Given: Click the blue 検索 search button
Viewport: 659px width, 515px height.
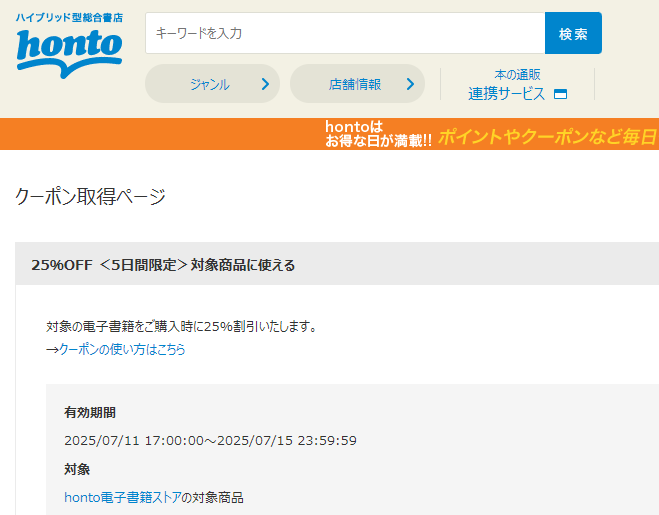Looking at the screenshot, I should click(x=573, y=33).
